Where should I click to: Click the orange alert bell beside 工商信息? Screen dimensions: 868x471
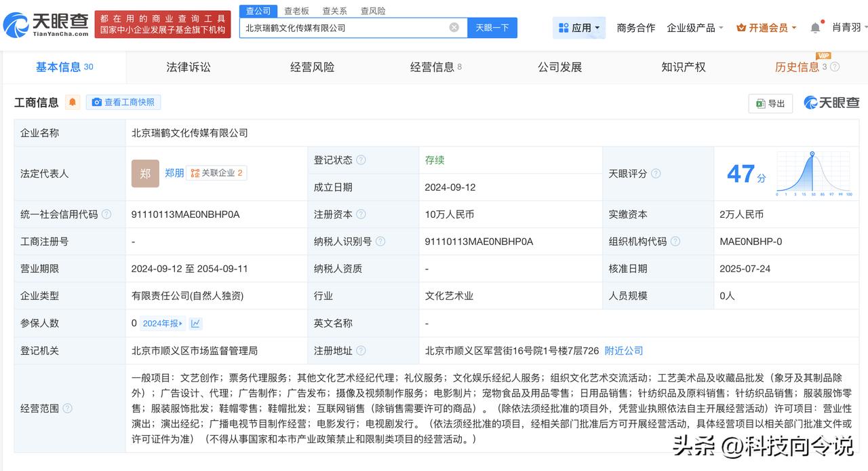tap(73, 102)
